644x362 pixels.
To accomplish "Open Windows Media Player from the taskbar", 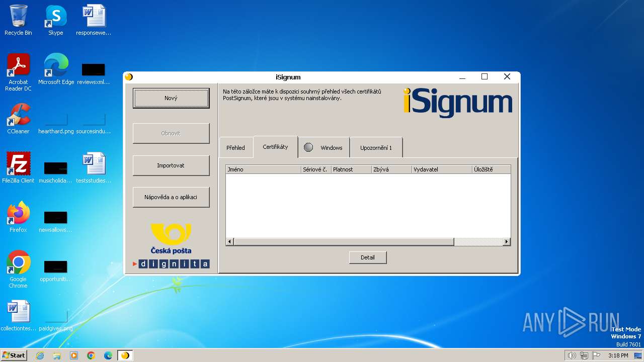I will coord(74,355).
